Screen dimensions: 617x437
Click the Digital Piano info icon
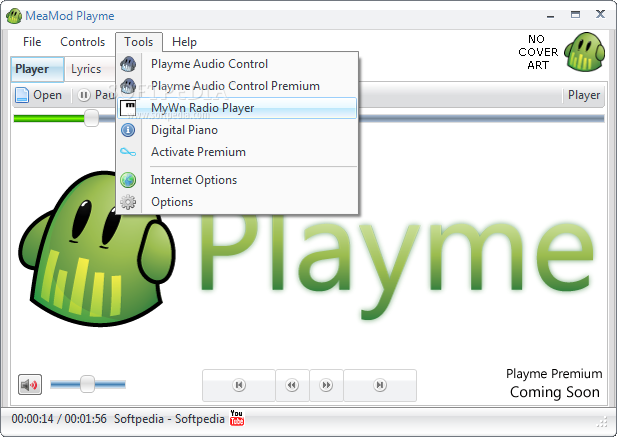128,130
